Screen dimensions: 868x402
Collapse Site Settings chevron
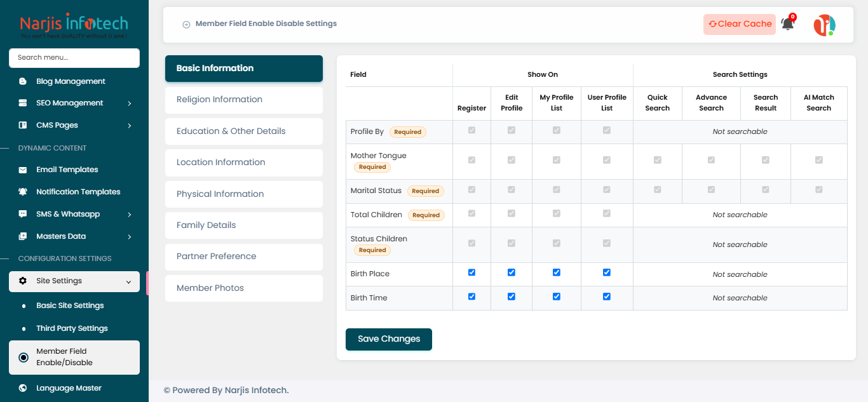(x=129, y=281)
